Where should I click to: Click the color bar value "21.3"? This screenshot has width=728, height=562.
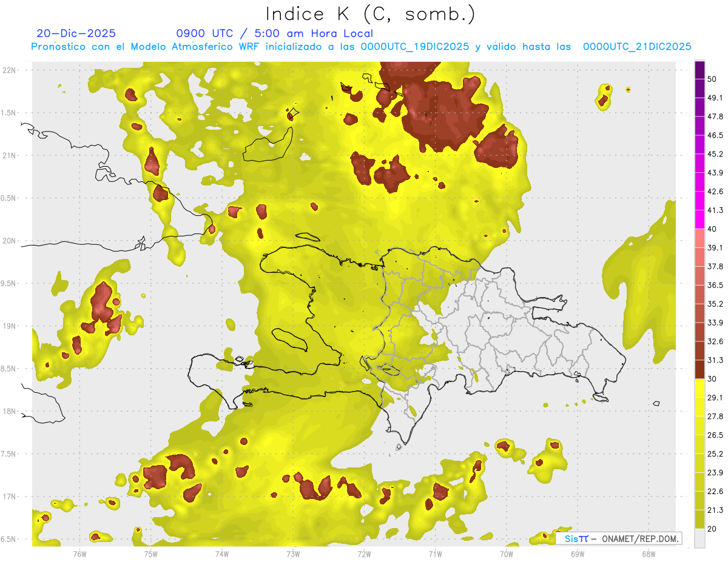point(715,510)
